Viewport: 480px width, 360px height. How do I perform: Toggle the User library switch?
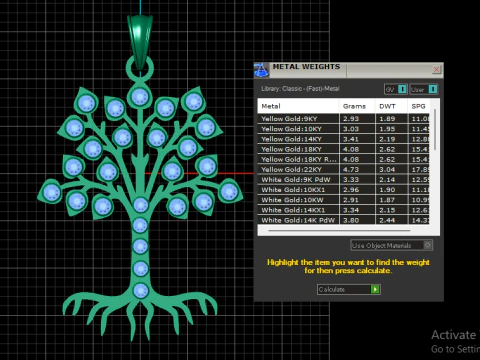433,89
